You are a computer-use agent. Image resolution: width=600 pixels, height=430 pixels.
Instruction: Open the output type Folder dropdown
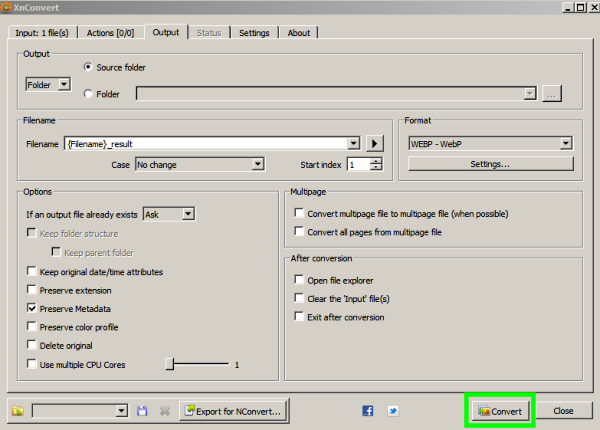(x=48, y=84)
